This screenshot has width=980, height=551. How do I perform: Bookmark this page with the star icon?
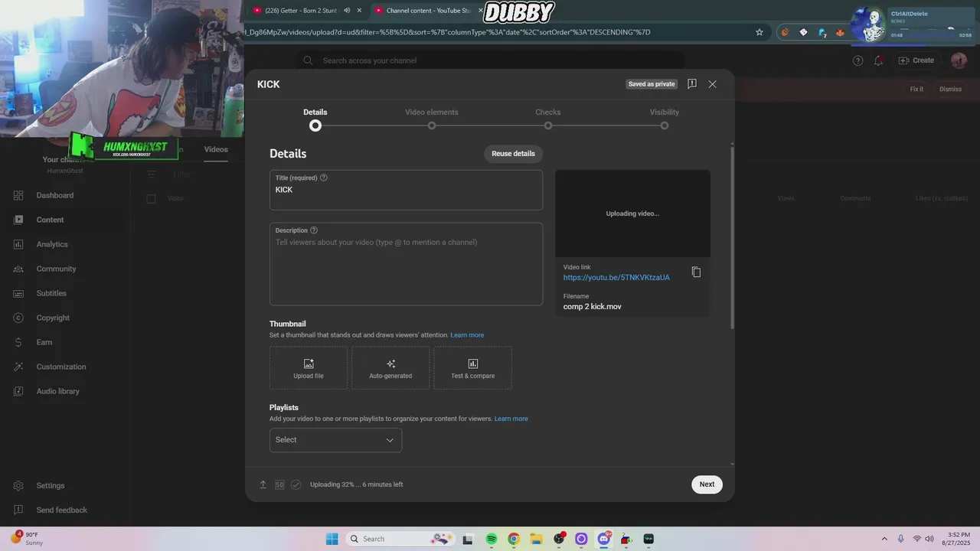[x=759, y=32]
